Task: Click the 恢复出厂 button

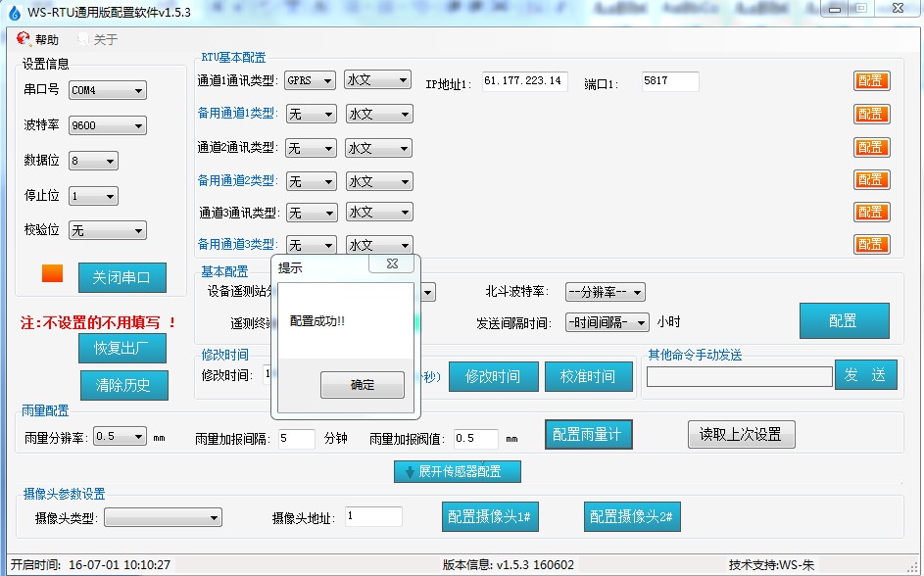Action: (122, 348)
